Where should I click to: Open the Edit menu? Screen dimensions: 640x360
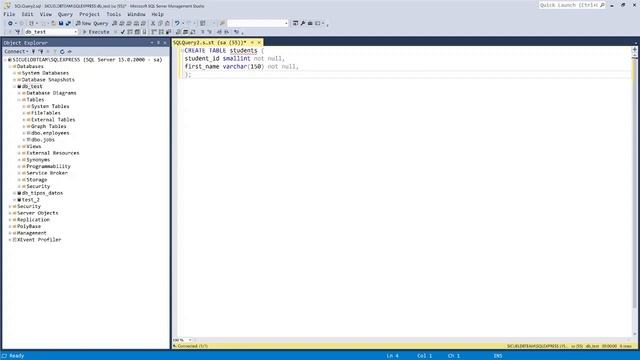[x=27, y=14]
